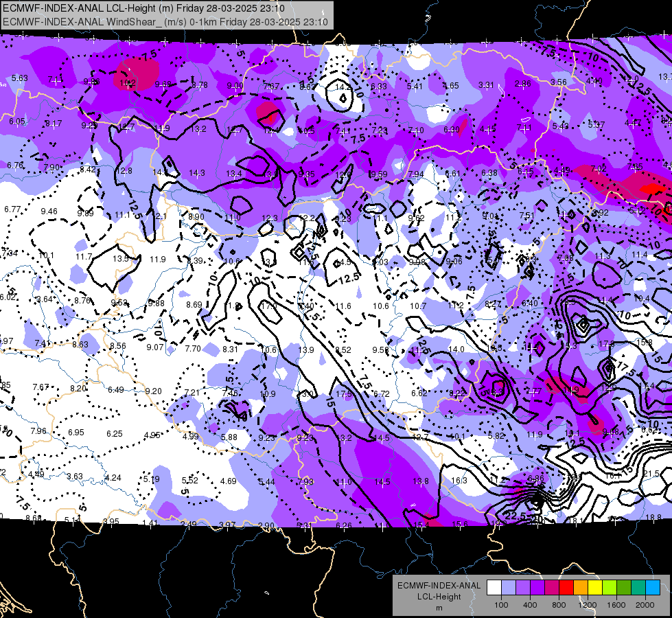Click the grid value 6.38
Image resolution: width=672 pixels, height=618 pixels.
tap(489, 173)
